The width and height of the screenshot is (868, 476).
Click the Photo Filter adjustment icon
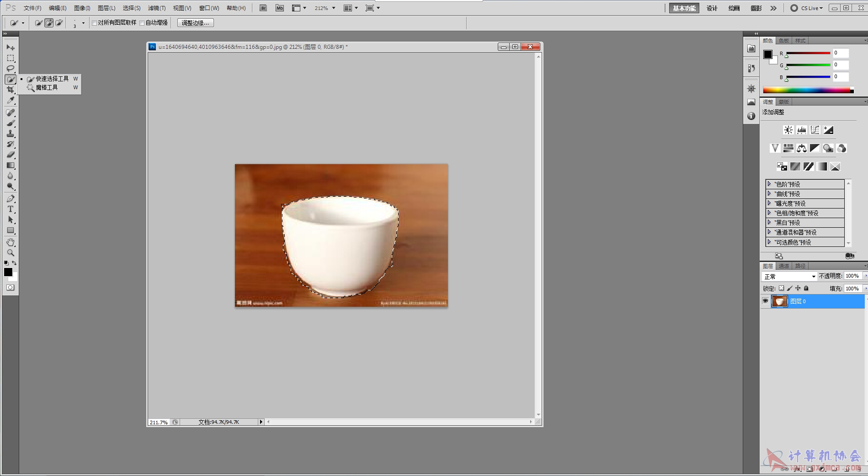click(x=828, y=148)
